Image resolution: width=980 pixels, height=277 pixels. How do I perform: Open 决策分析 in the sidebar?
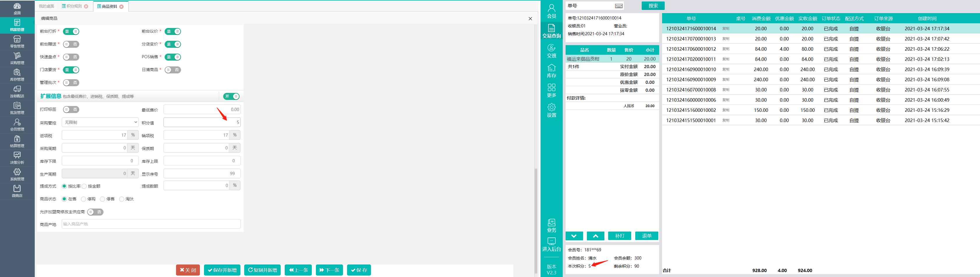[x=17, y=158]
